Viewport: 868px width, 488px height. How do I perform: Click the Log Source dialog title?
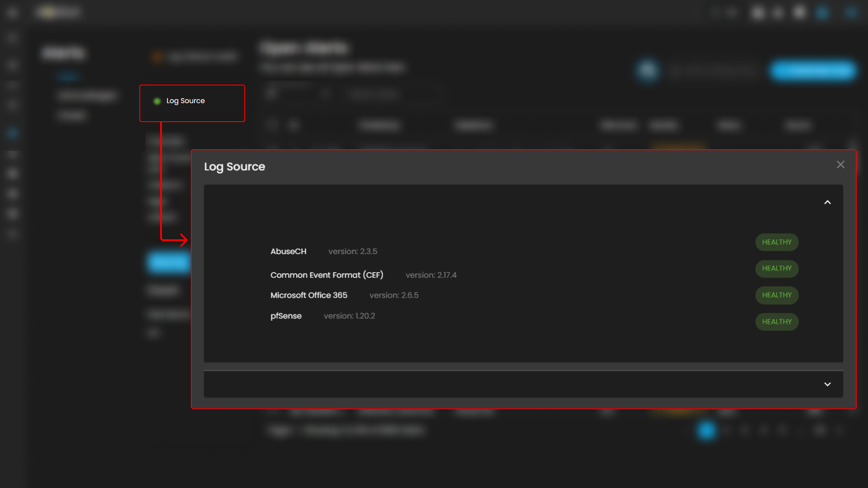point(234,167)
